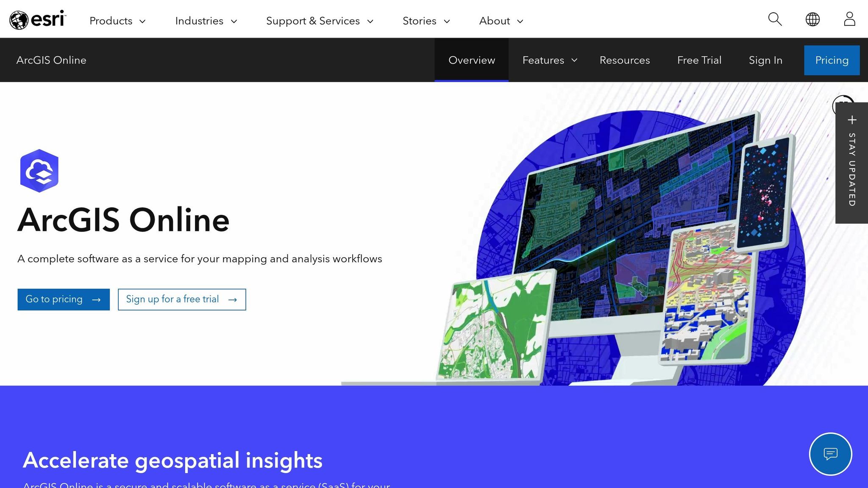Open the user account icon
The image size is (868, 488).
pyautogui.click(x=849, y=19)
